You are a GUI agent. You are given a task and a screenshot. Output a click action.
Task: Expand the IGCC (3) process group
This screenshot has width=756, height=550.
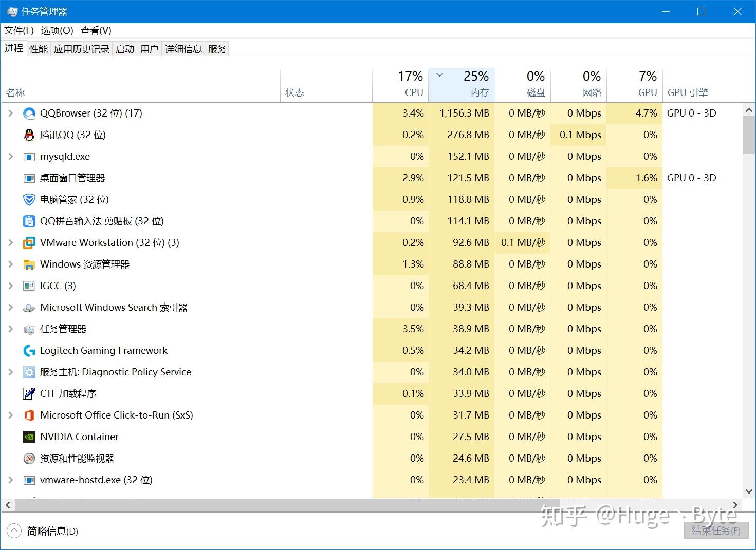11,286
